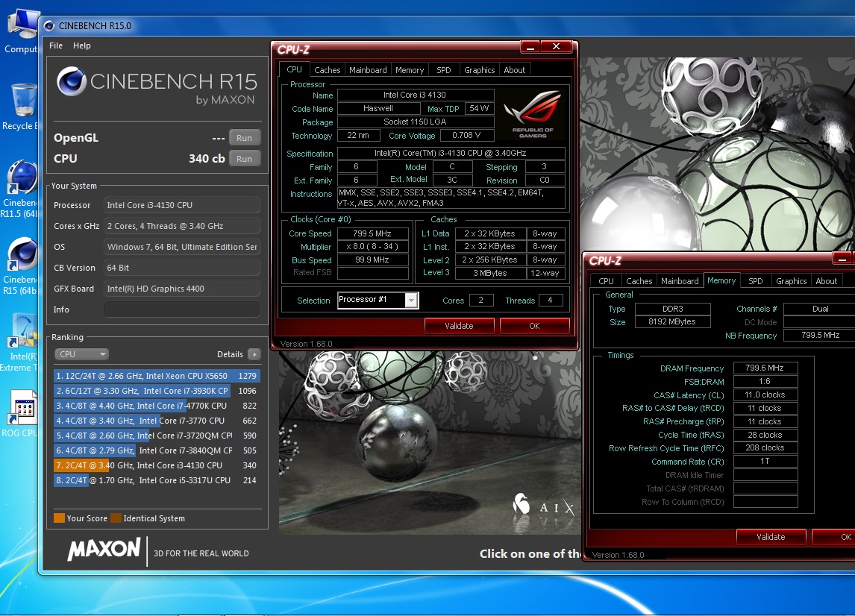855x616 pixels.
Task: Select SPD tab in second CPU-Z window
Action: (x=755, y=280)
